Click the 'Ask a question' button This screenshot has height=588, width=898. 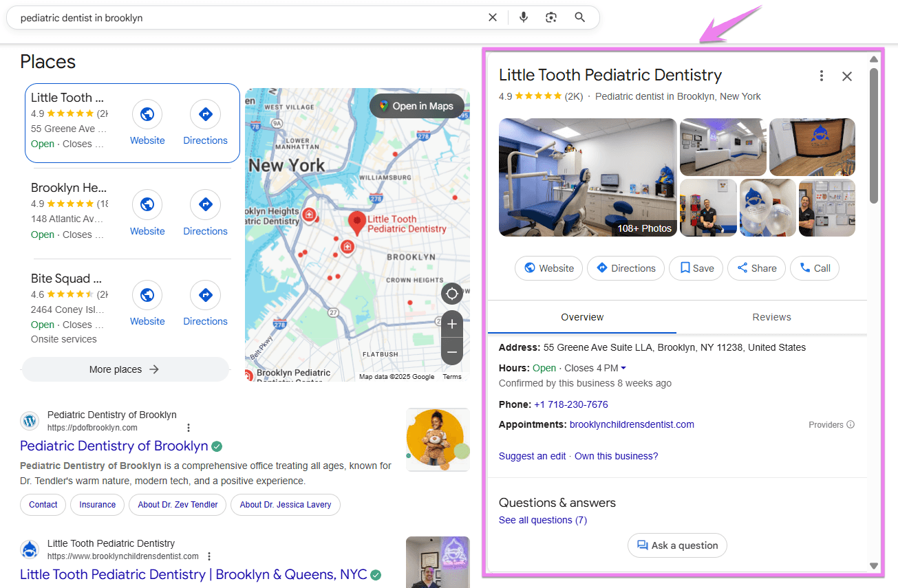(x=677, y=545)
